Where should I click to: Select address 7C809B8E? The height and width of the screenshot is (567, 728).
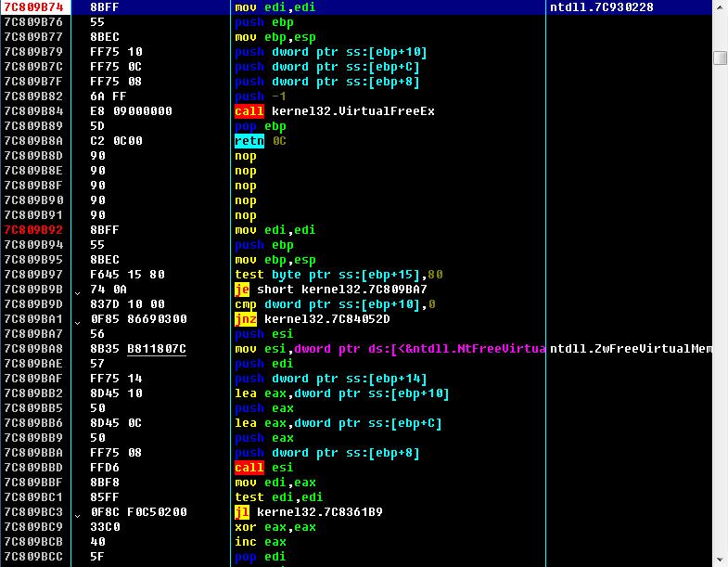pos(33,171)
